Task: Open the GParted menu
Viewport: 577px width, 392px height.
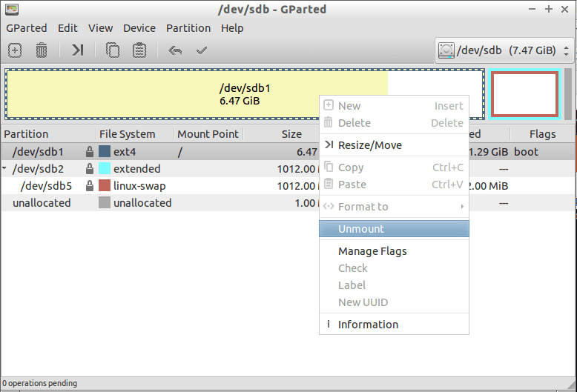Action: (x=27, y=28)
